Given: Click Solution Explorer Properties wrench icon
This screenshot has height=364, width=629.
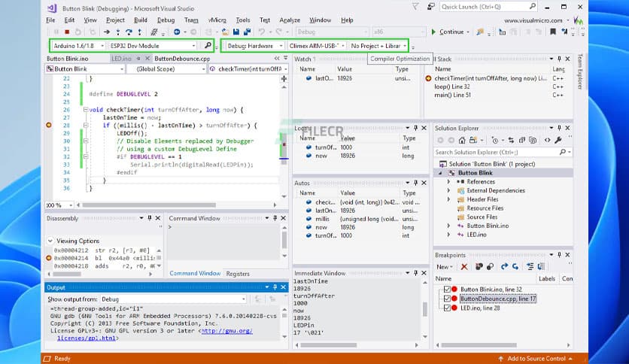Looking at the screenshot, I should click(558, 140).
